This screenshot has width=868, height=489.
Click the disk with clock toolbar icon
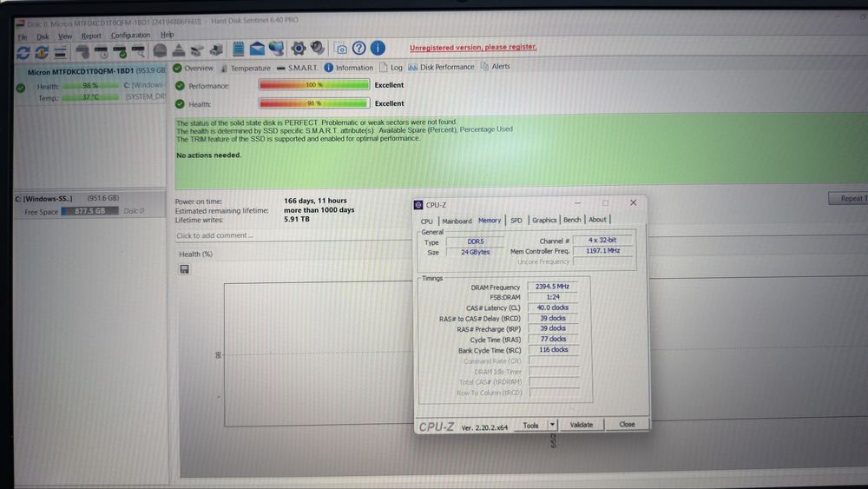[x=102, y=52]
